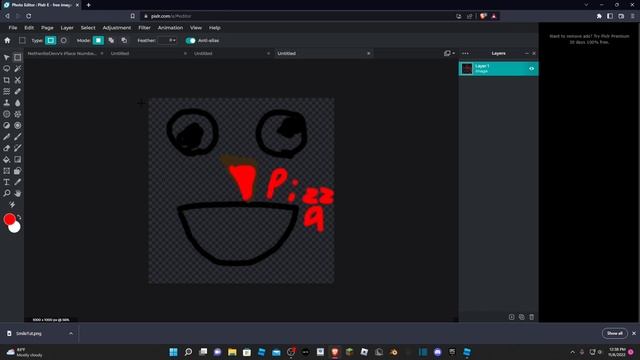The image size is (640, 360).
Task: Select the Clone stamp tool
Action: 7,103
